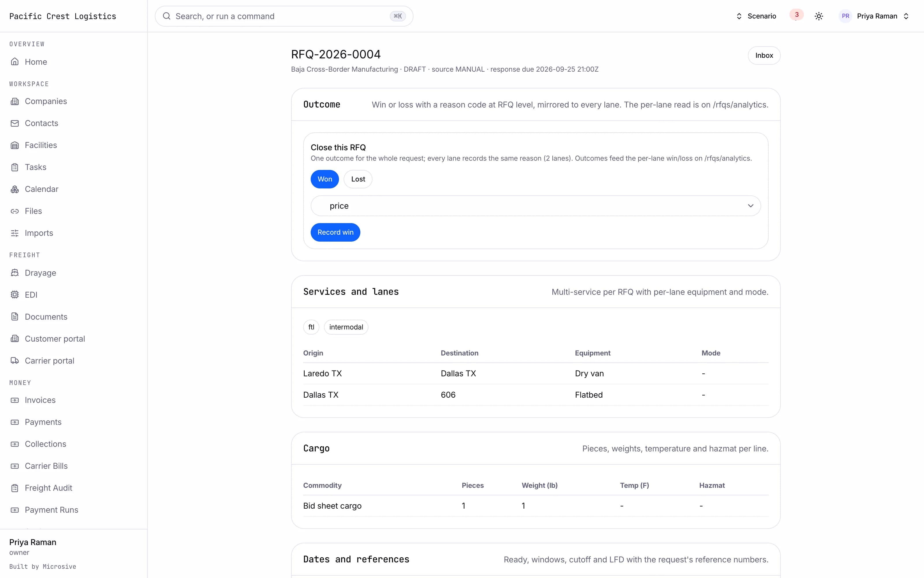Open Freight Audit in the sidebar
Screen dimensions: 924x578
coord(49,488)
